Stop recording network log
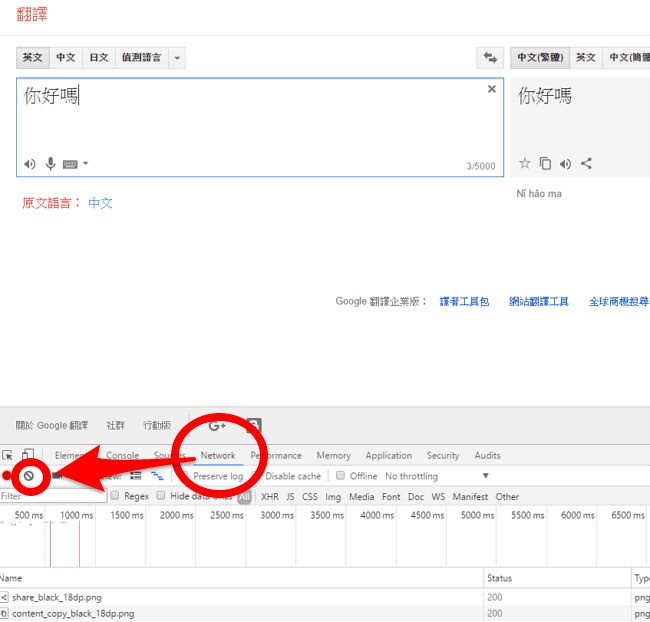The width and height of the screenshot is (650, 622). click(6, 476)
